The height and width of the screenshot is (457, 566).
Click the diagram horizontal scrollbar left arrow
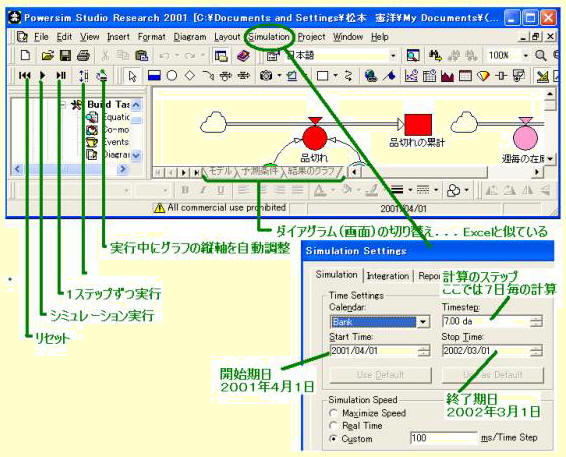[354, 172]
